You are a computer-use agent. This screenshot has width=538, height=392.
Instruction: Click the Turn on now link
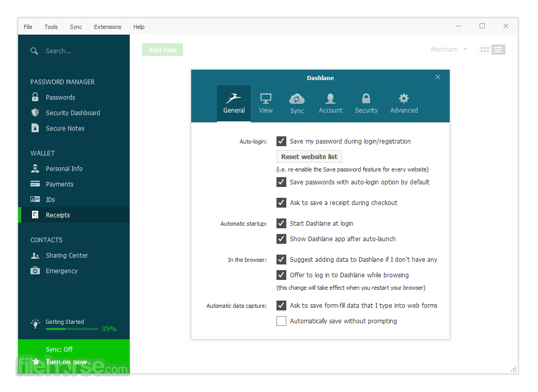pos(66,362)
